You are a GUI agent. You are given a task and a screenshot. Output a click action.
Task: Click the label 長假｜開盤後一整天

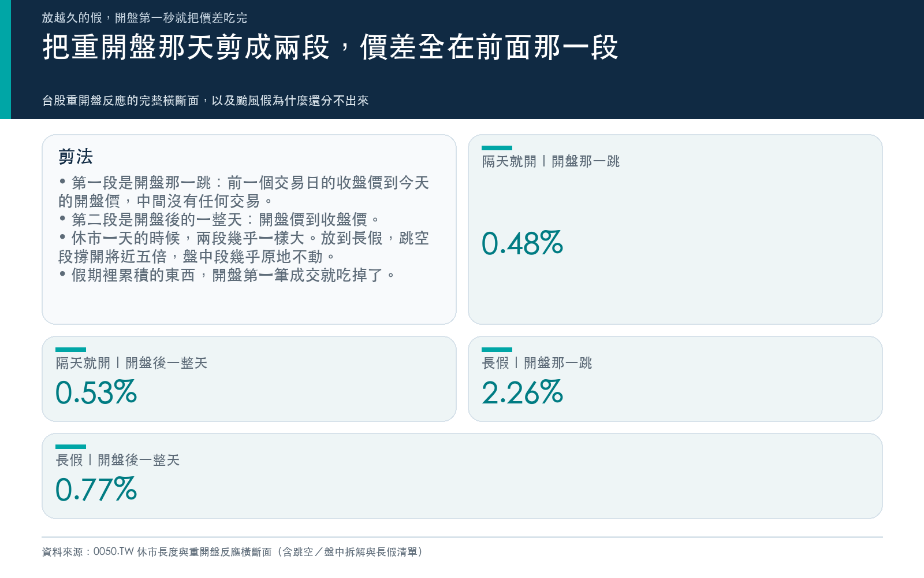click(118, 460)
